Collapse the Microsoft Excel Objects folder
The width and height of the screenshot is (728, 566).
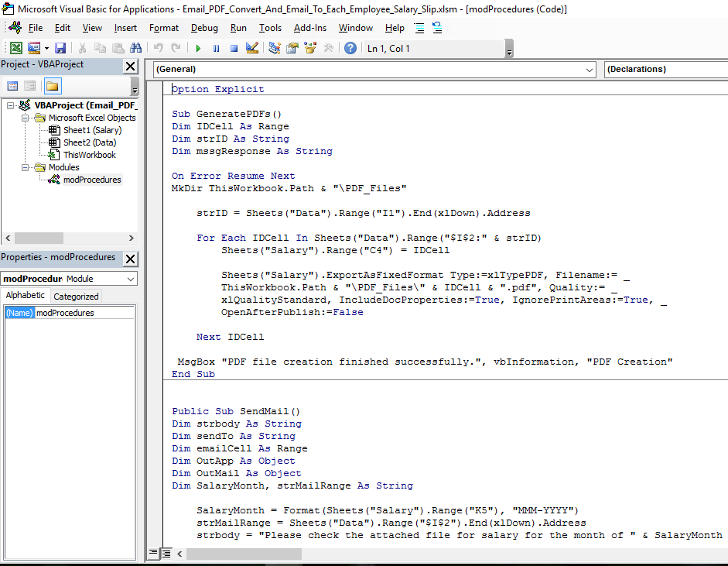tap(26, 118)
